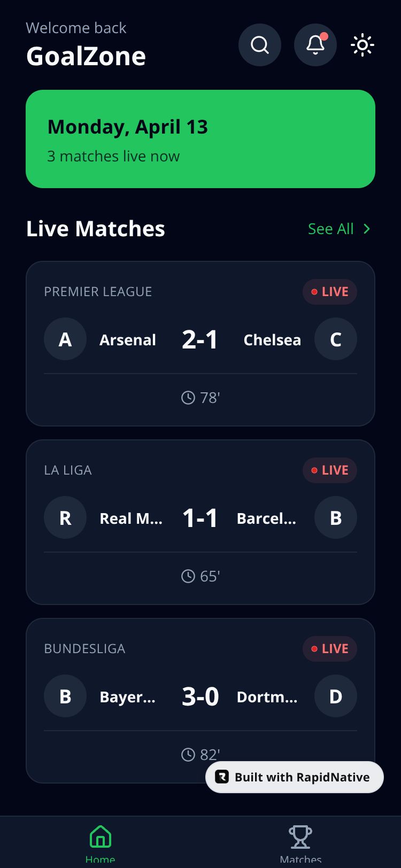Tap the Chelsea team badge

(x=336, y=339)
